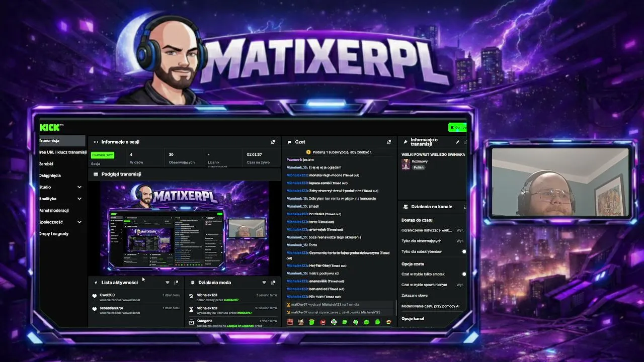Select the cat emote in chat
Screen dimensions: 644x362
[301, 322]
